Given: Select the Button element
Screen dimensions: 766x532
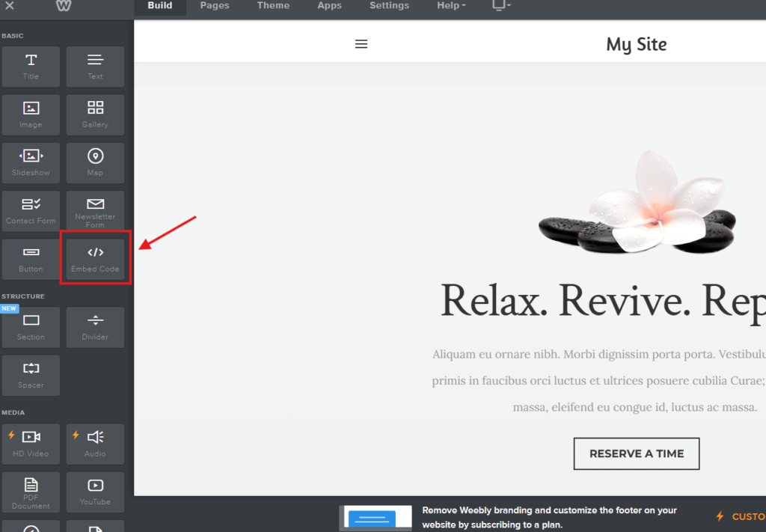Looking at the screenshot, I should (31, 259).
